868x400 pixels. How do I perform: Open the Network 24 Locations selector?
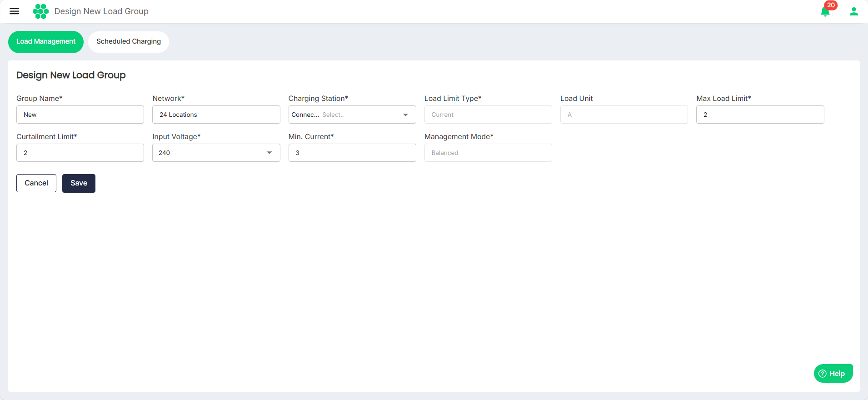click(216, 115)
